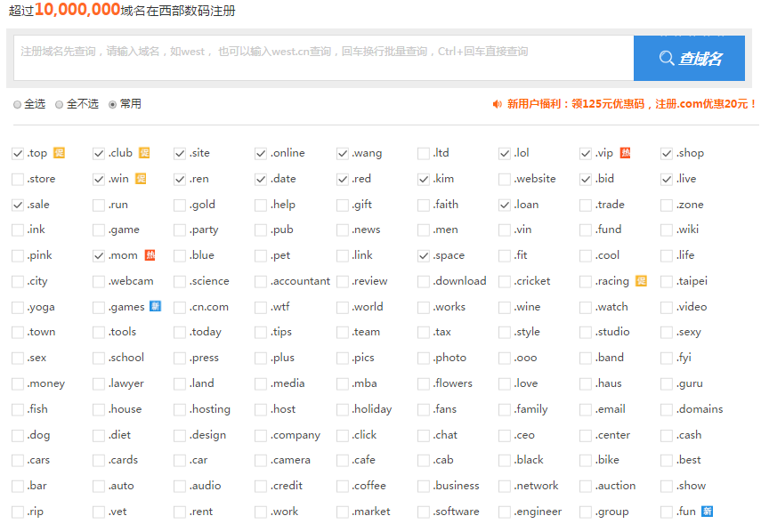Viewport: 761px width, 532px height.
Task: Check the .network domain checkbox
Action: 505,486
